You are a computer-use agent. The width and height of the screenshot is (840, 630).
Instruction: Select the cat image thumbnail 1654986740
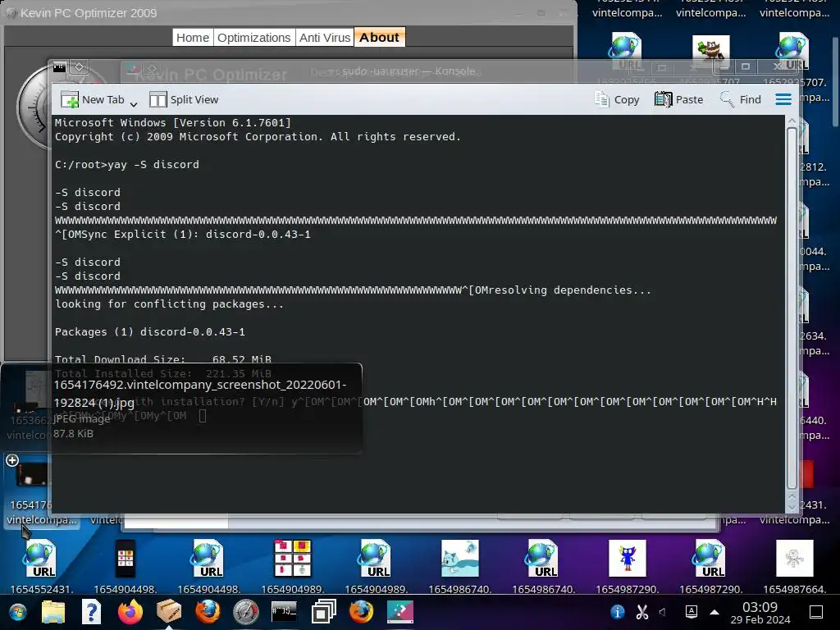click(x=459, y=567)
